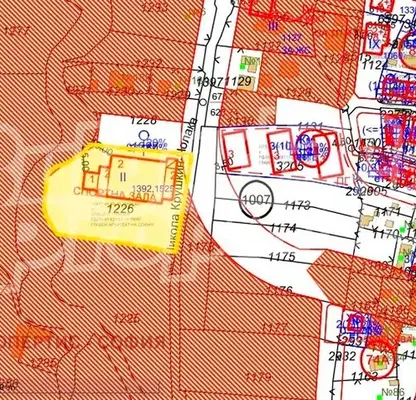This screenshot has height=400, width=416.
Task: Click the 1392.1525 building annotation
Action: (153, 189)
